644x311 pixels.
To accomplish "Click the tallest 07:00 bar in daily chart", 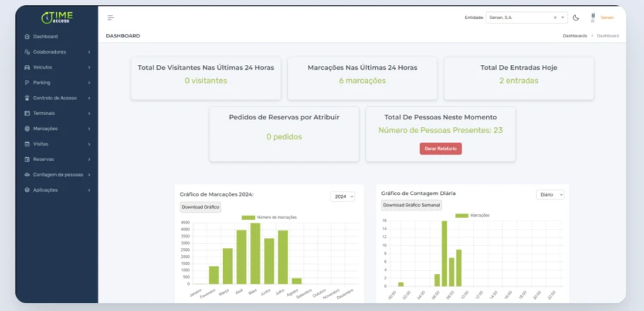I will point(444,254).
